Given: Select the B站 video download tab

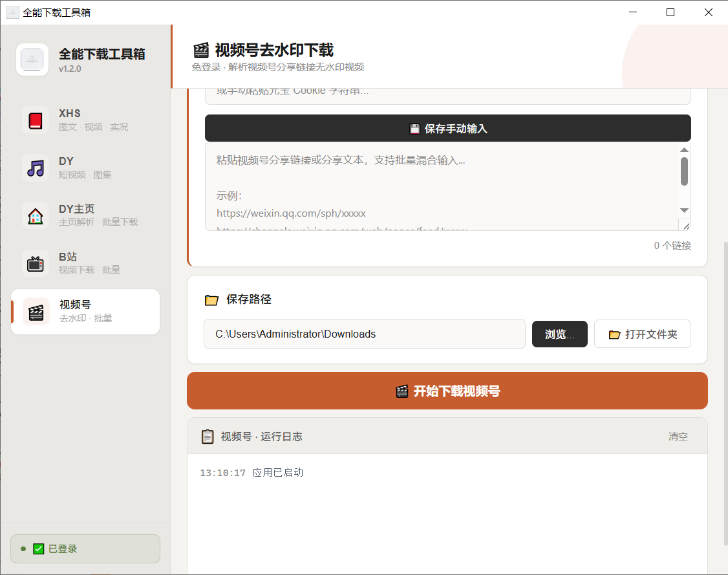Looking at the screenshot, I should [85, 263].
